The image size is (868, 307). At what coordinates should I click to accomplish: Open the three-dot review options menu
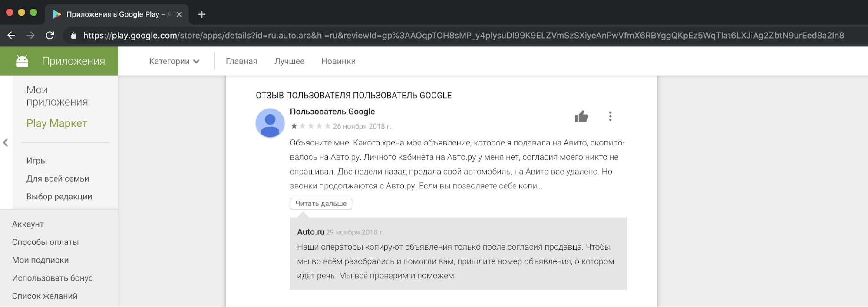tap(610, 116)
